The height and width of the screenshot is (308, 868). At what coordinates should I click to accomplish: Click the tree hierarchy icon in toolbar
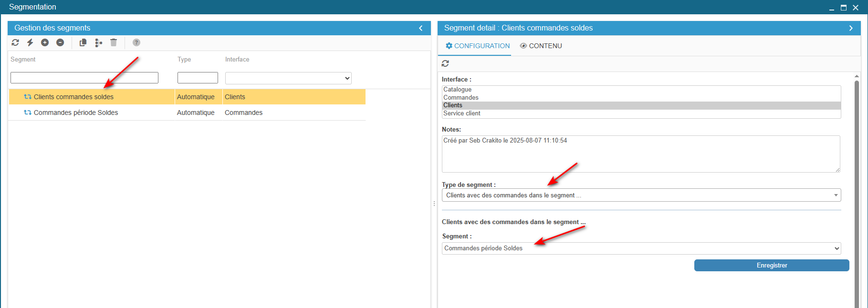coord(98,43)
